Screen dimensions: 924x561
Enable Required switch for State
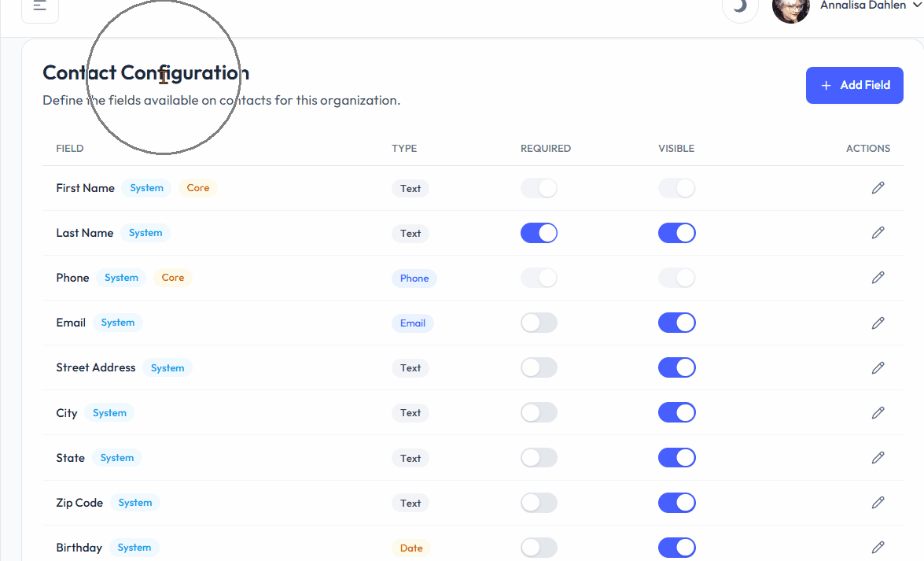click(539, 458)
